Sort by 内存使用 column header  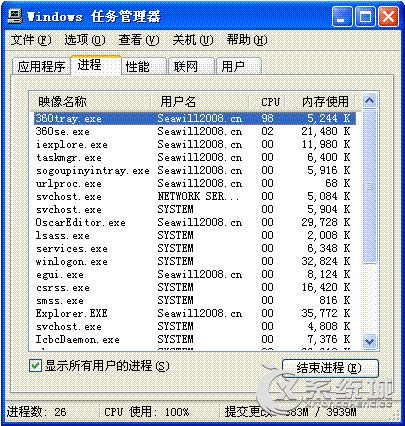(x=320, y=102)
